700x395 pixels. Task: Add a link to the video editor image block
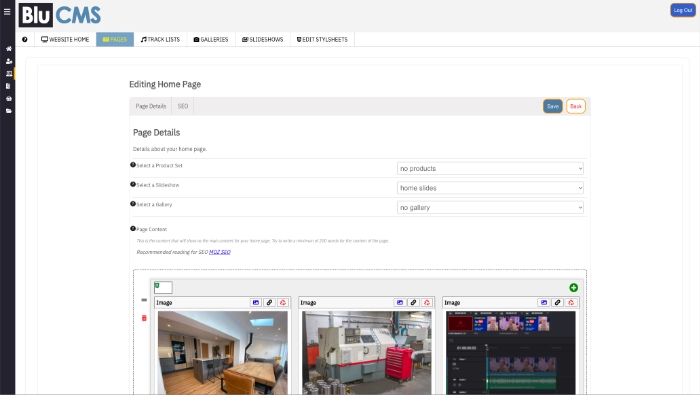pos(558,303)
